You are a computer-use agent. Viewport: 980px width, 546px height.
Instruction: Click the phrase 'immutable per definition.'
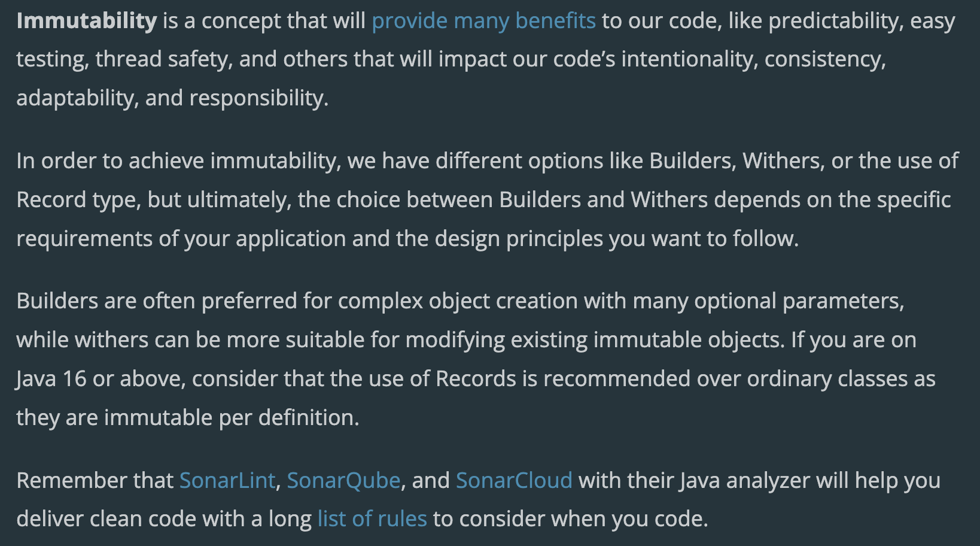click(x=232, y=418)
